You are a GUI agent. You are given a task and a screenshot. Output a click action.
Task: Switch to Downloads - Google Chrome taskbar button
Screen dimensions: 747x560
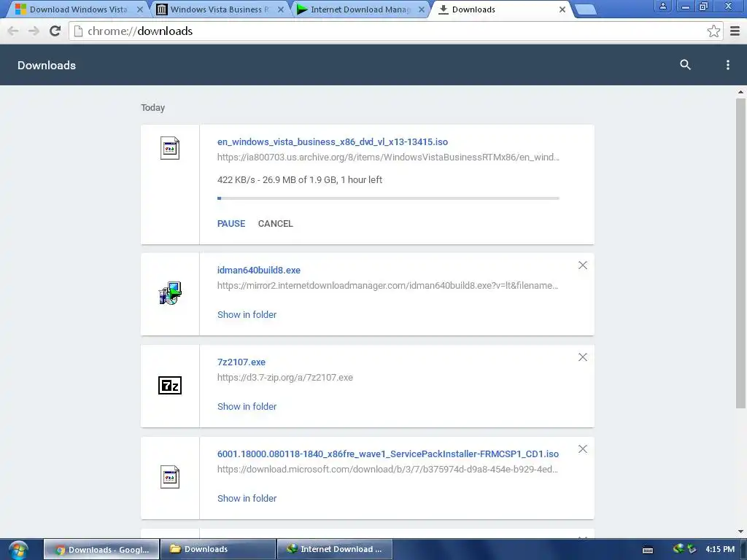pyautogui.click(x=101, y=550)
